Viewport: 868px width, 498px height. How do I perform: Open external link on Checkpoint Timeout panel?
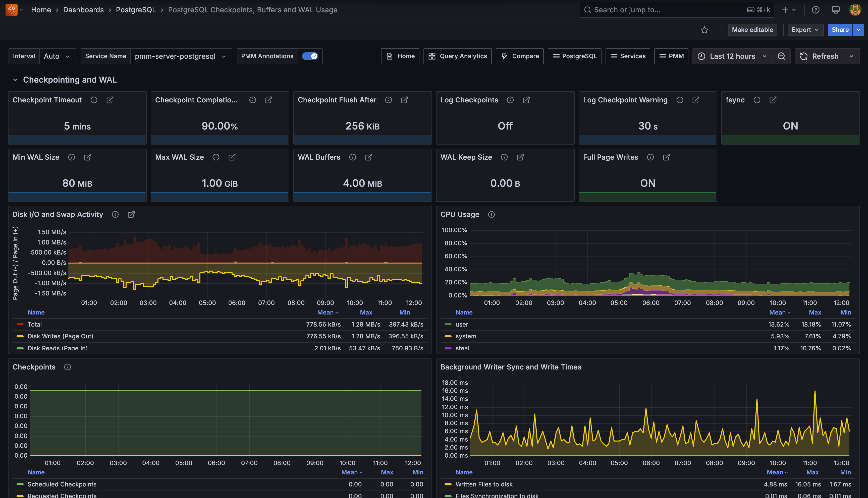point(110,100)
